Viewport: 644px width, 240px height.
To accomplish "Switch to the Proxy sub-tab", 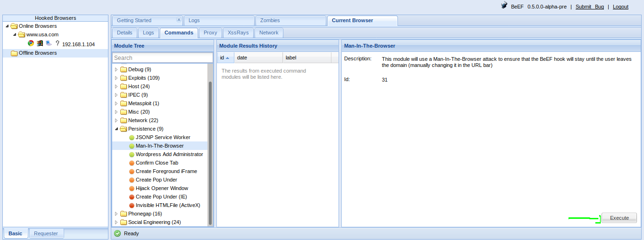I will coord(210,33).
